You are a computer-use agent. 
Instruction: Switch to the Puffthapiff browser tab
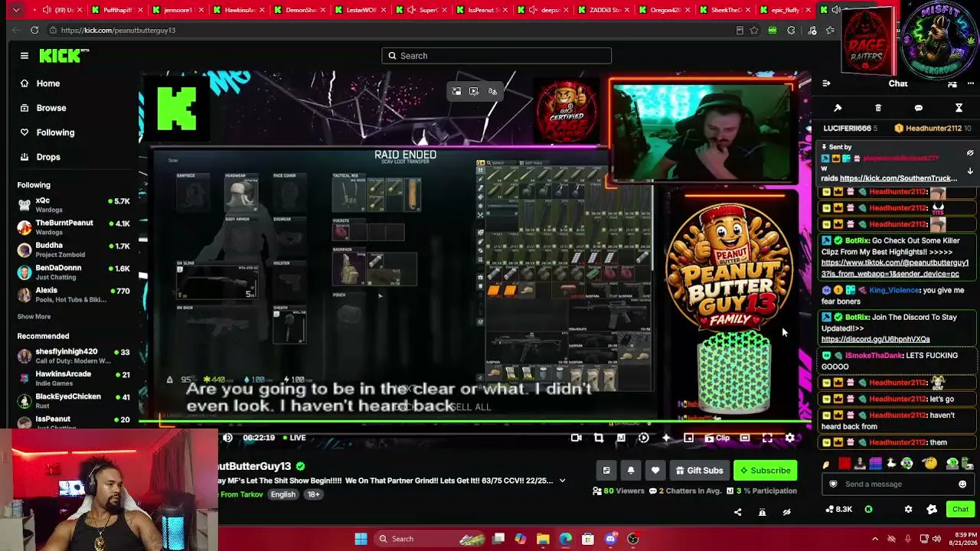click(116, 10)
